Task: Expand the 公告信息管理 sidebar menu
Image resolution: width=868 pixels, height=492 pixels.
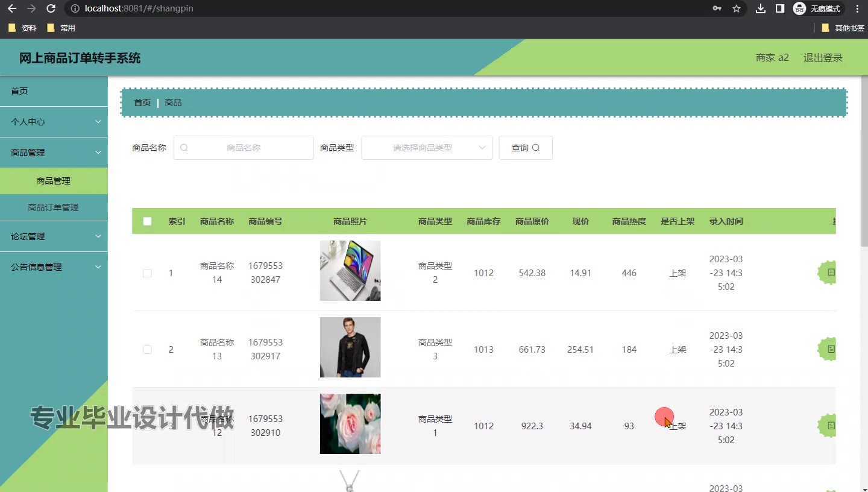Action: coord(54,267)
